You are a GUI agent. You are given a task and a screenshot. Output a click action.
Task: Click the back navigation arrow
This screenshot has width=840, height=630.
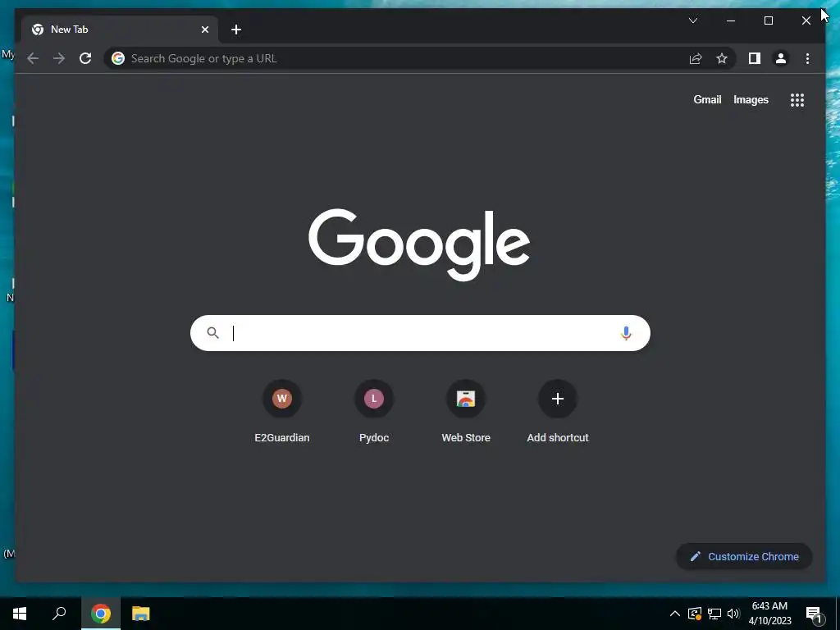33,58
